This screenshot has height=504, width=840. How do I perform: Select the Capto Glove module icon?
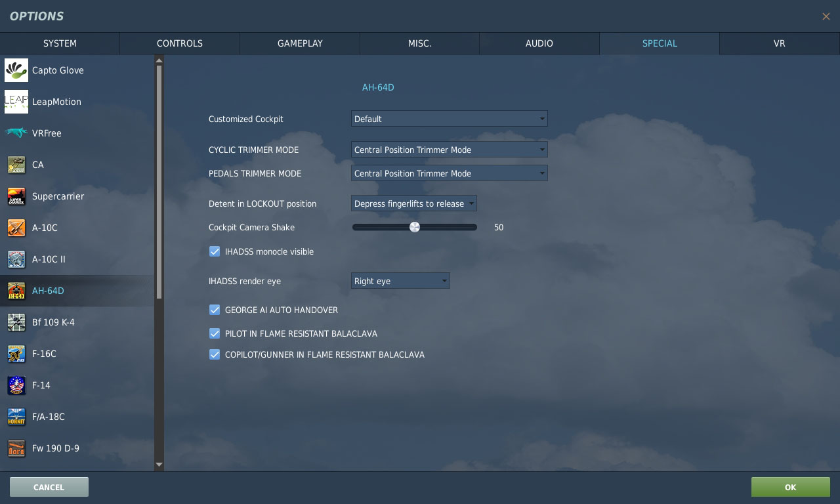pyautogui.click(x=16, y=70)
